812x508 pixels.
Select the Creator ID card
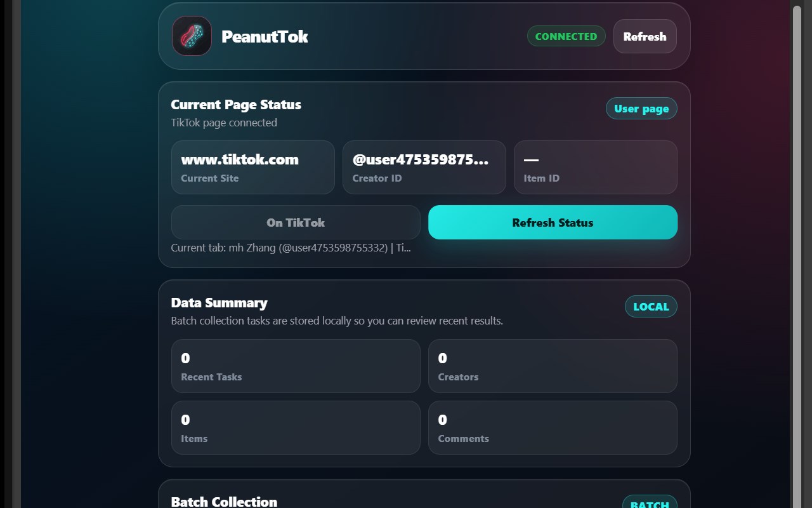(424, 167)
